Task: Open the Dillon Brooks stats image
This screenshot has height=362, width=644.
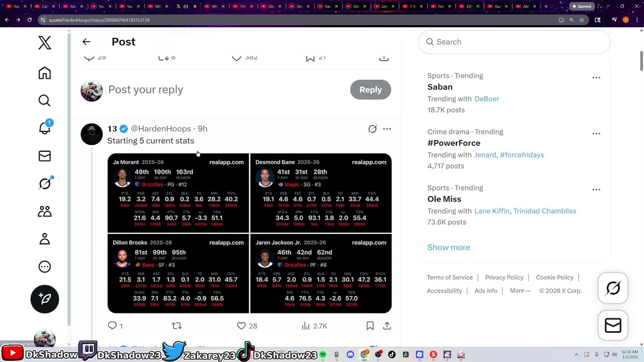Action: click(x=178, y=274)
